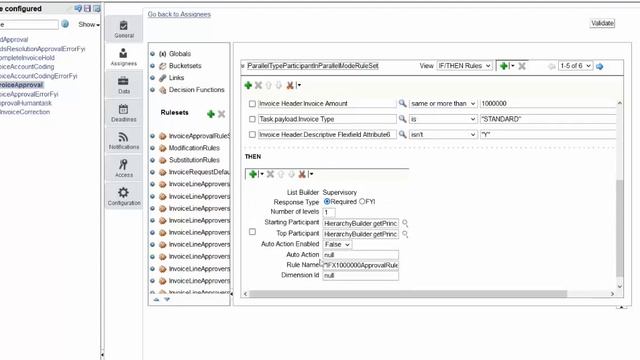Tick the checkbox beside the Supervisory action
The height and width of the screenshot is (360, 640).
tap(252, 232)
